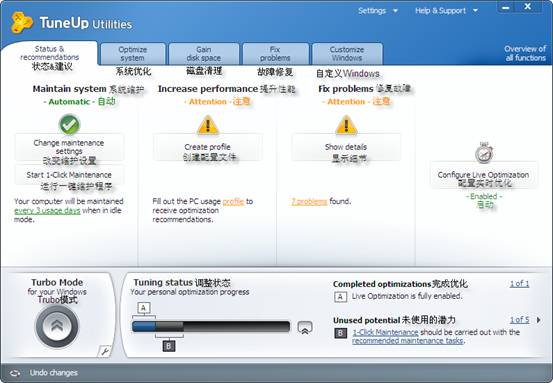Click Undo changes in bottom bar
Image resolution: width=553 pixels, height=383 pixels.
coord(53,373)
